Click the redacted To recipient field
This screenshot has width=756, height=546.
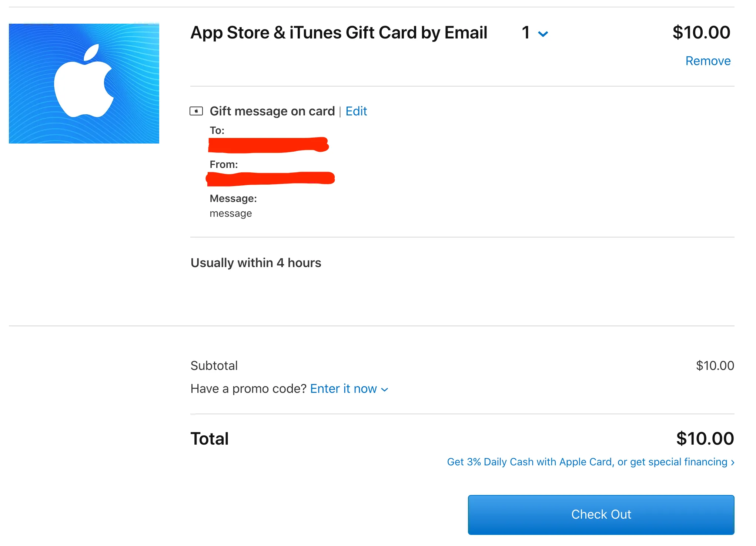tap(268, 145)
